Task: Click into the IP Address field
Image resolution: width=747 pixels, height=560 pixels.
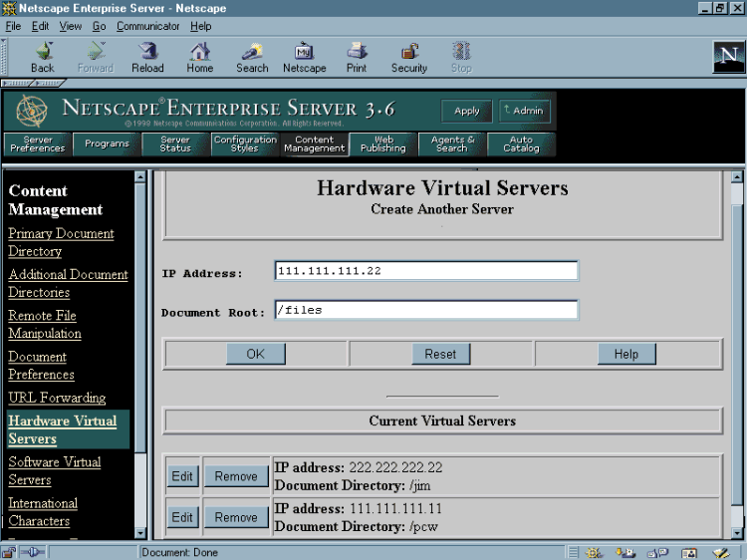Action: click(x=426, y=271)
